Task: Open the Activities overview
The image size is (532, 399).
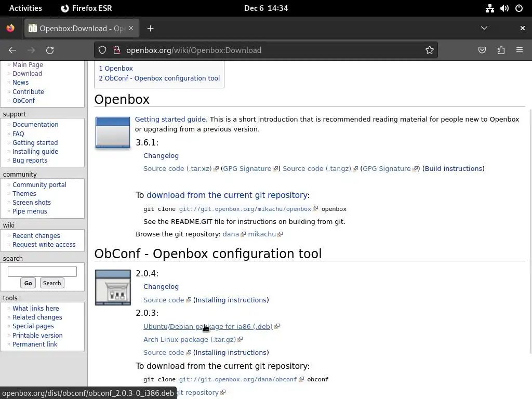Action: (x=25, y=8)
